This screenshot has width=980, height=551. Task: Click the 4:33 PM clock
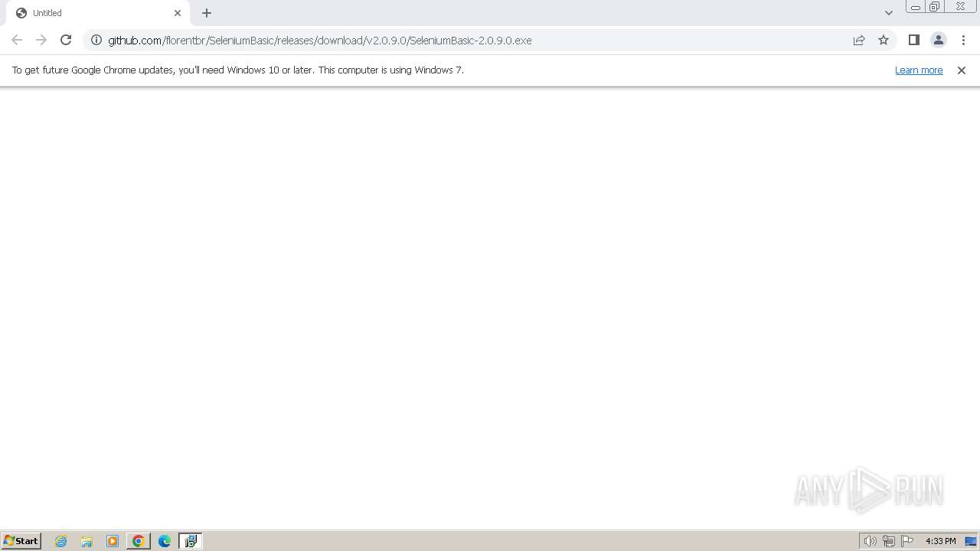(x=940, y=541)
